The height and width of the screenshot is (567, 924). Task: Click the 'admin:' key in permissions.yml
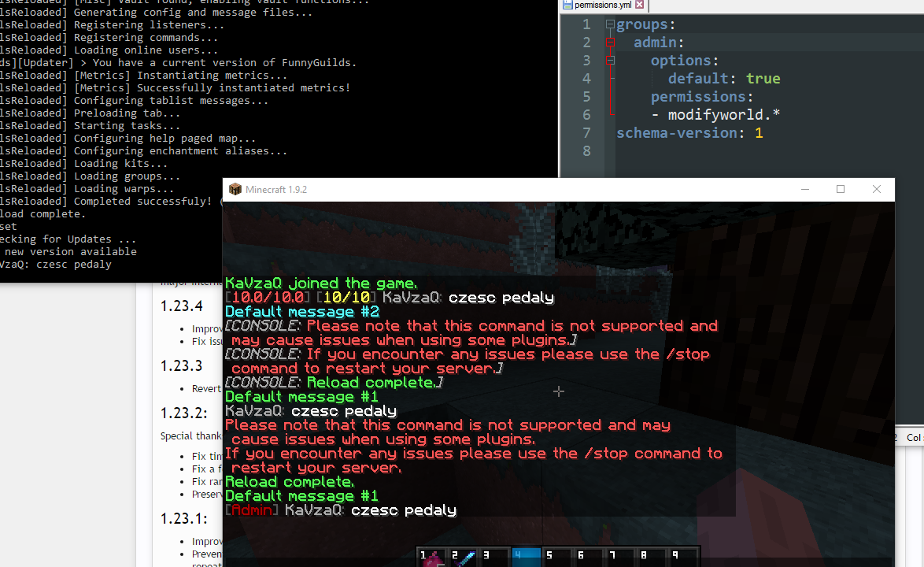click(x=659, y=43)
